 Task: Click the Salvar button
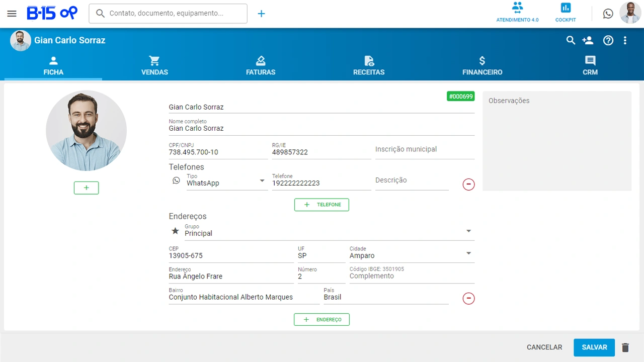[594, 347]
